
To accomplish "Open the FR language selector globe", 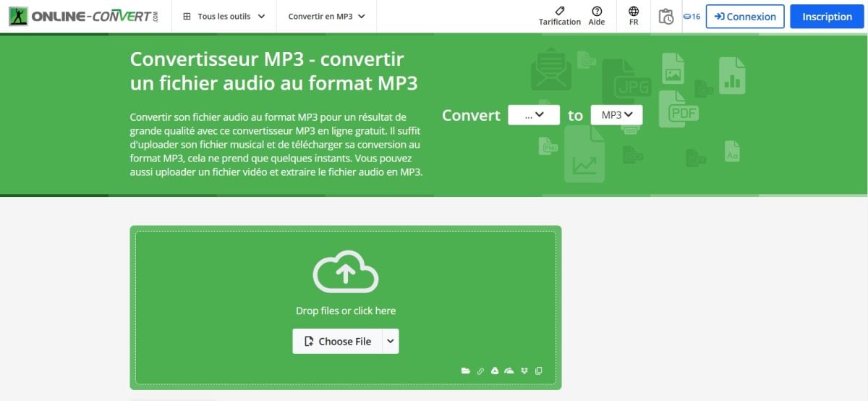I will tap(634, 16).
